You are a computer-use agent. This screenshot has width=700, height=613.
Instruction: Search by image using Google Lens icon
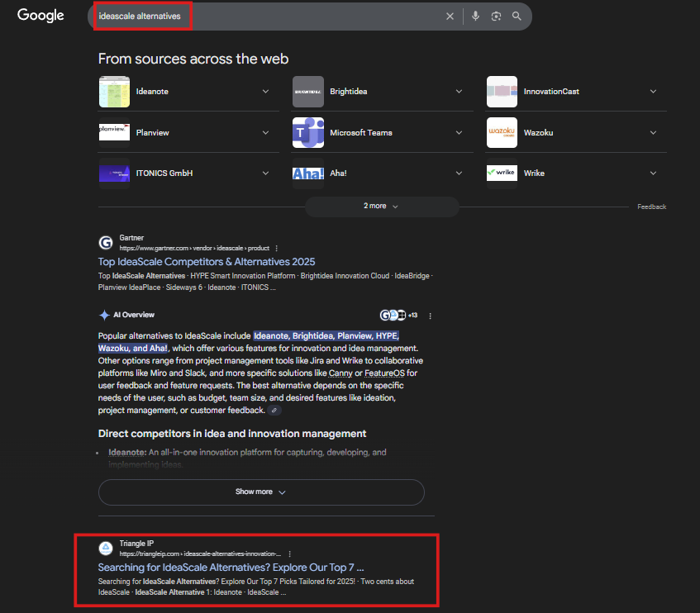496,16
